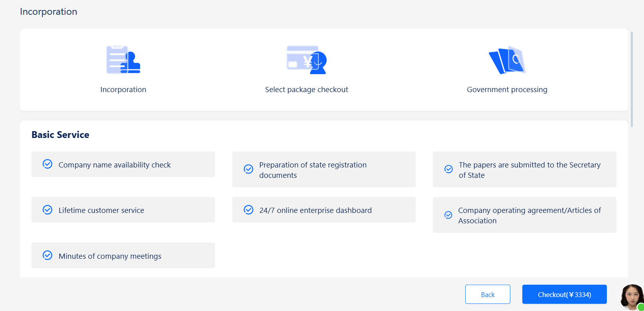
Task: Click '24/7 online enterprise dashboard' text
Action: pos(315,210)
